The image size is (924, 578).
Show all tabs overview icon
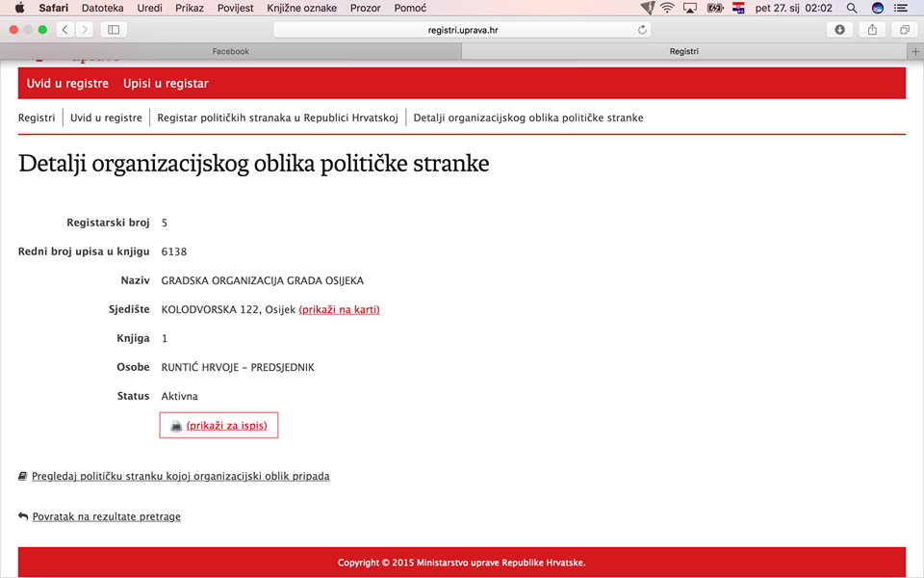coord(905,30)
